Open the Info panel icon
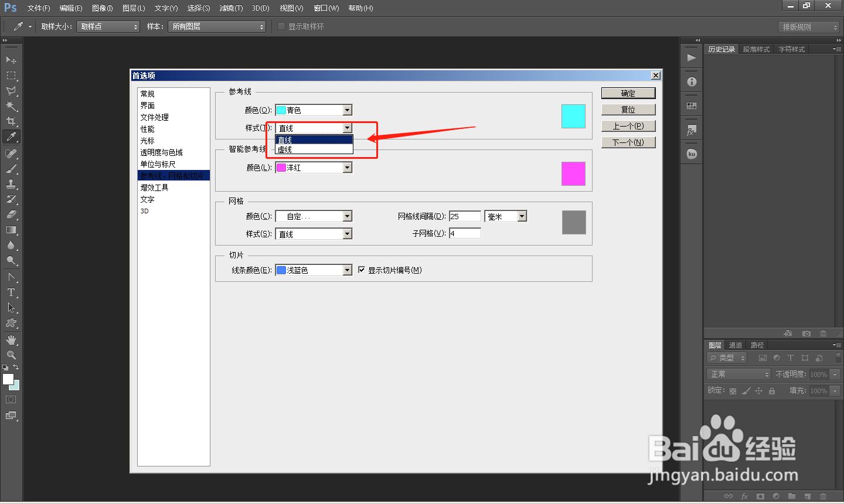 (x=692, y=81)
